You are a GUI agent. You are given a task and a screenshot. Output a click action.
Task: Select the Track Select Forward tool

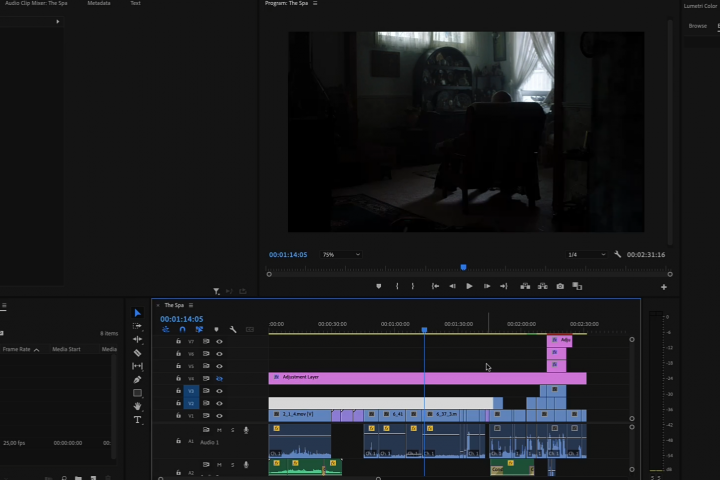137,326
